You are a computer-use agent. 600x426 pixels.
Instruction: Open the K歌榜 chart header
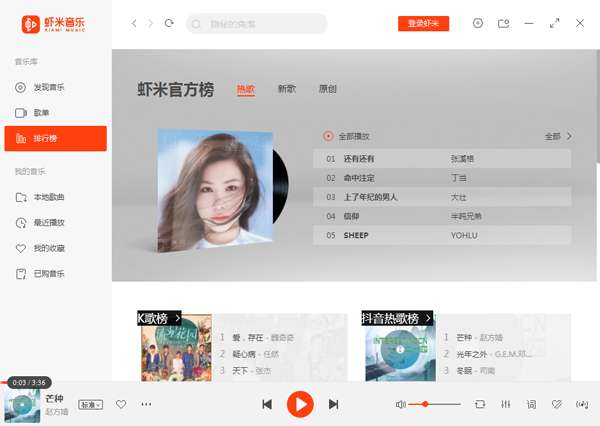159,318
